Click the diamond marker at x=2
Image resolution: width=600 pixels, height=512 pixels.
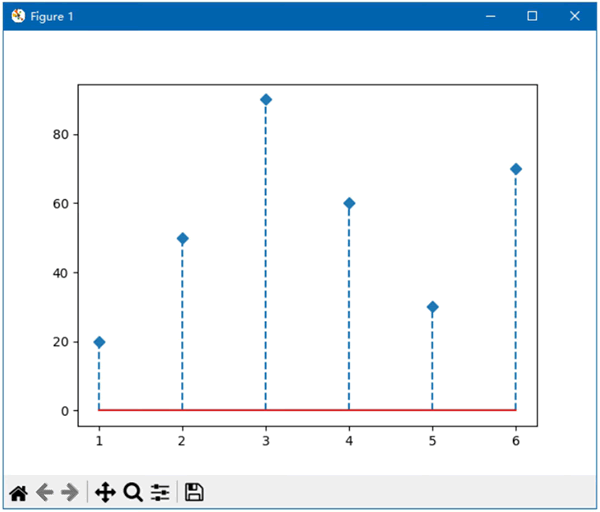tap(183, 239)
